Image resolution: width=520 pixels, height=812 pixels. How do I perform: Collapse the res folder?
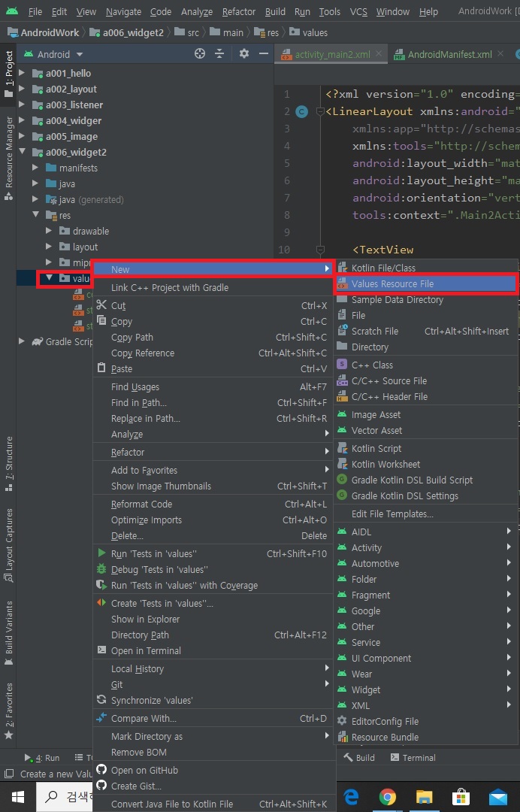[x=35, y=215]
